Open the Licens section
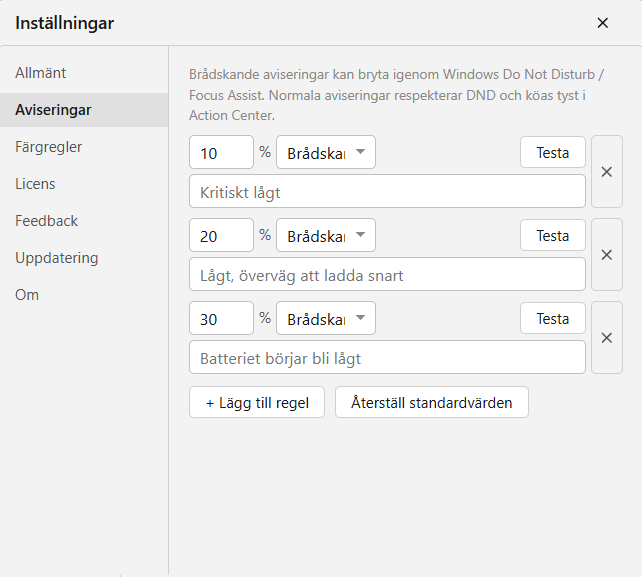The width and height of the screenshot is (642, 577). (84, 184)
